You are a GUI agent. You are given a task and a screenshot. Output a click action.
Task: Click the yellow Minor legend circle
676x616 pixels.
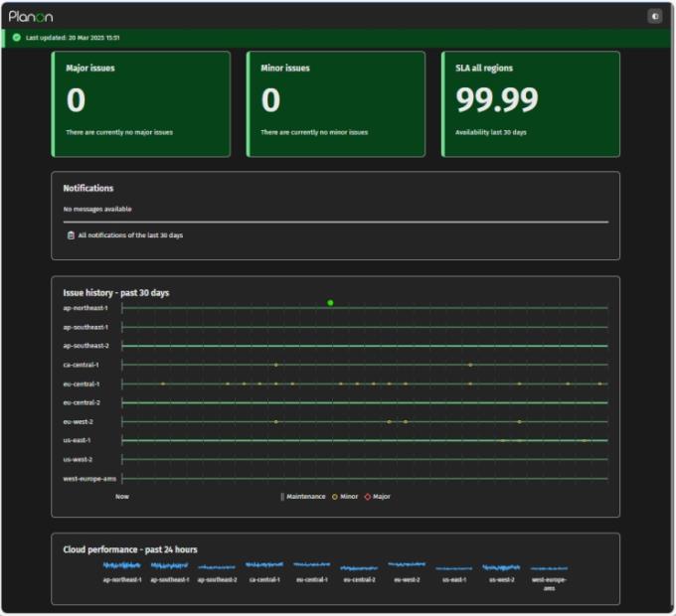(335, 497)
